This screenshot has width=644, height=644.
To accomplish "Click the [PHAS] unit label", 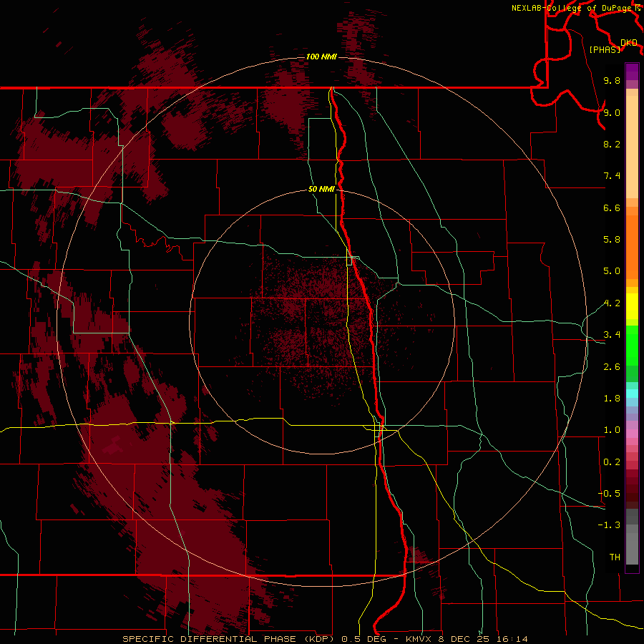I will tap(605, 49).
